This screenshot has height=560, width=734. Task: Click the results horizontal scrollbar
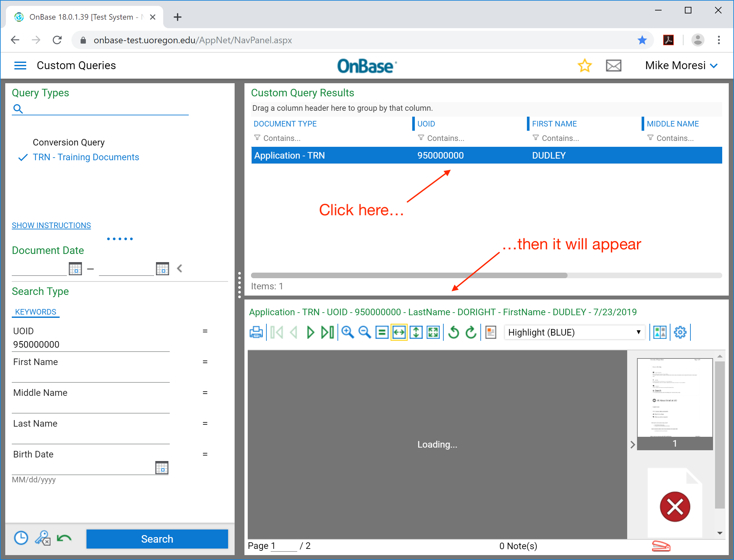point(409,275)
